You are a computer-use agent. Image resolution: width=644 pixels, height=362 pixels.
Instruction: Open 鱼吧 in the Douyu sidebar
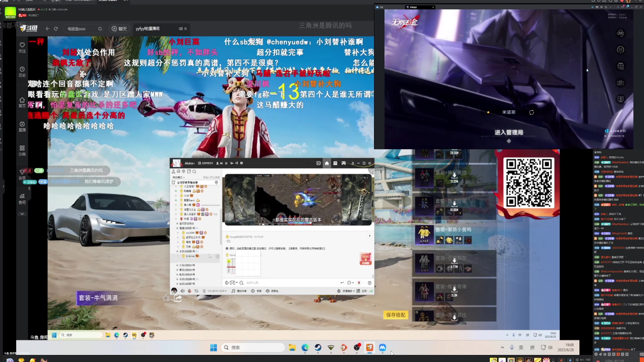pos(22,199)
